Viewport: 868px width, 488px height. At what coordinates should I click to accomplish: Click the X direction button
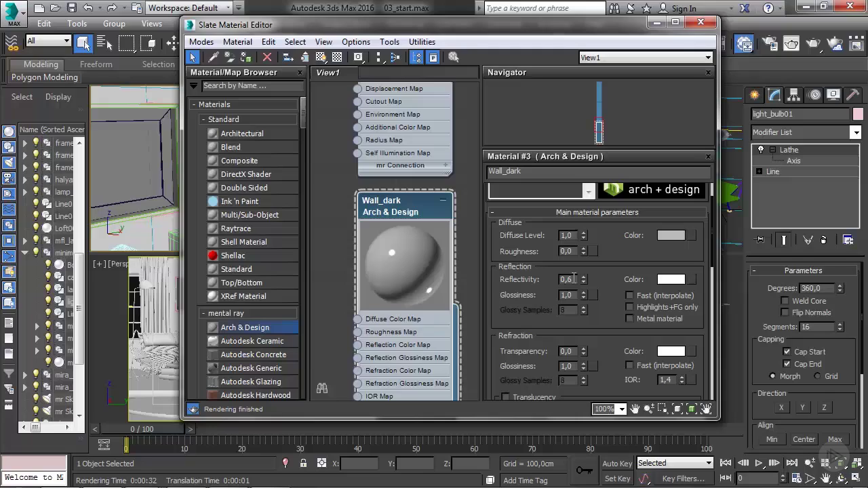[x=781, y=407]
